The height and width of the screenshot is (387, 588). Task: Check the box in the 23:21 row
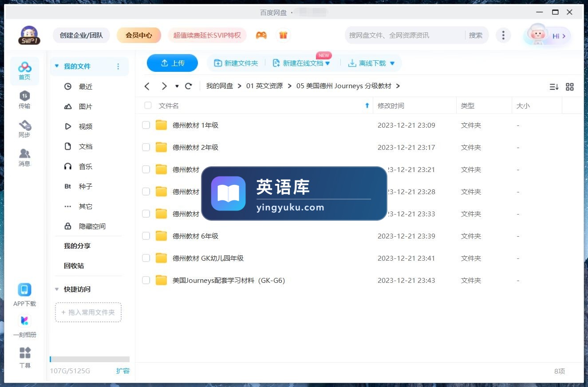click(x=146, y=169)
